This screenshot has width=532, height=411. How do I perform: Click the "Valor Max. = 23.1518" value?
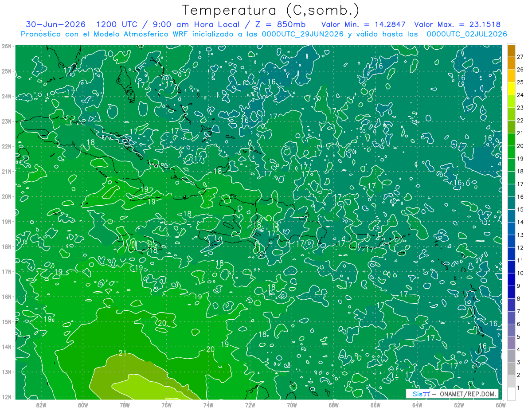coord(458,24)
